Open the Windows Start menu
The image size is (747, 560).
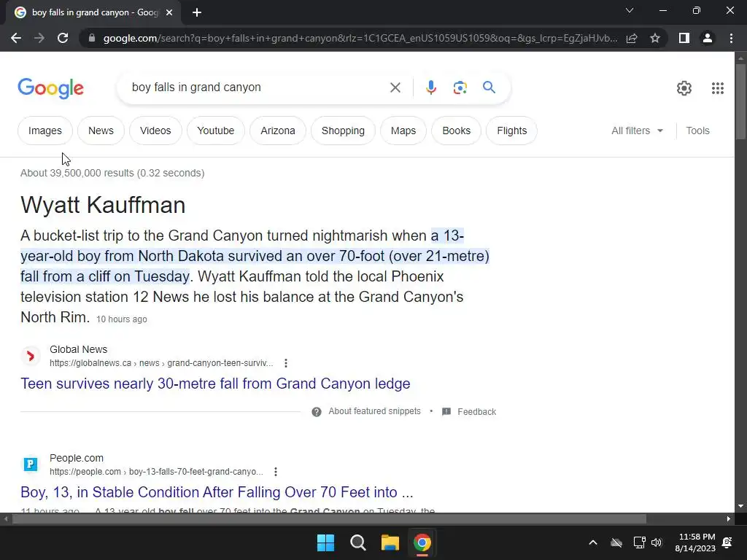click(326, 542)
